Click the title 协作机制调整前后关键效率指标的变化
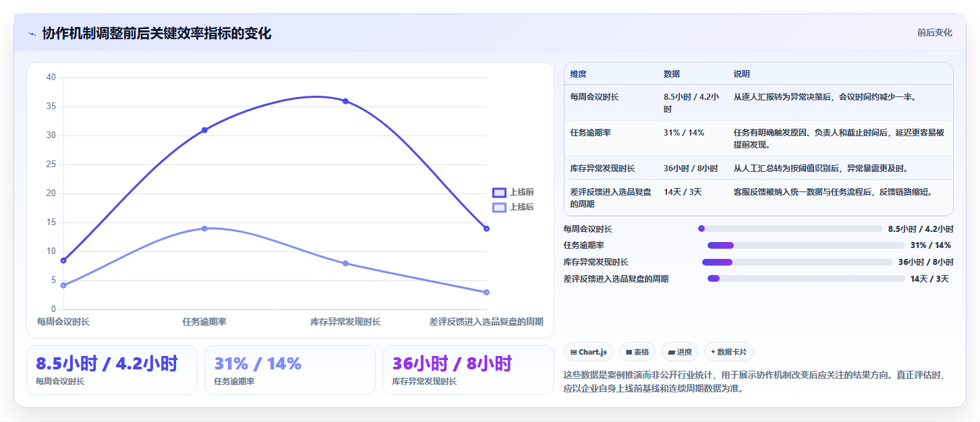The image size is (980, 422). (156, 34)
